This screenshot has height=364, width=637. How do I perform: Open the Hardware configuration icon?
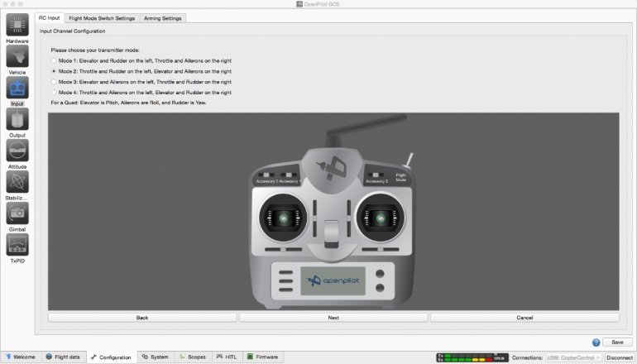pyautogui.click(x=17, y=25)
